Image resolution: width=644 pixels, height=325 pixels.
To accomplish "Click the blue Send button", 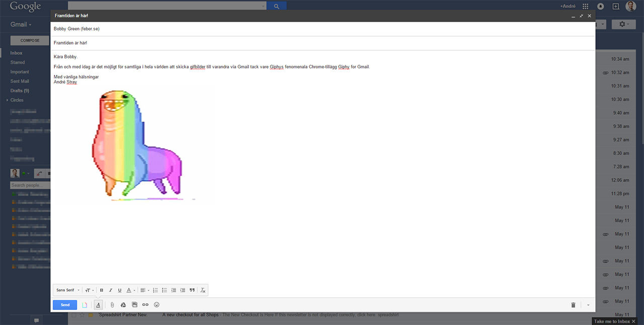I will [x=65, y=305].
